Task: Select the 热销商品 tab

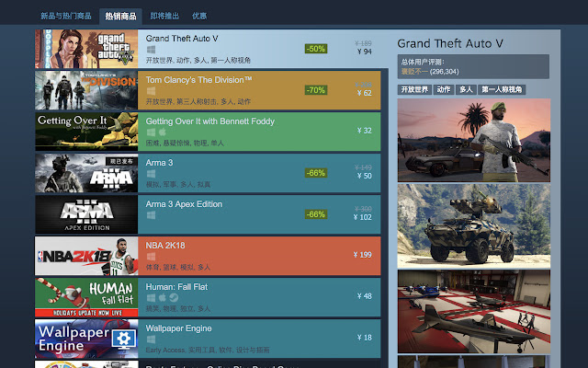Action: coord(120,17)
